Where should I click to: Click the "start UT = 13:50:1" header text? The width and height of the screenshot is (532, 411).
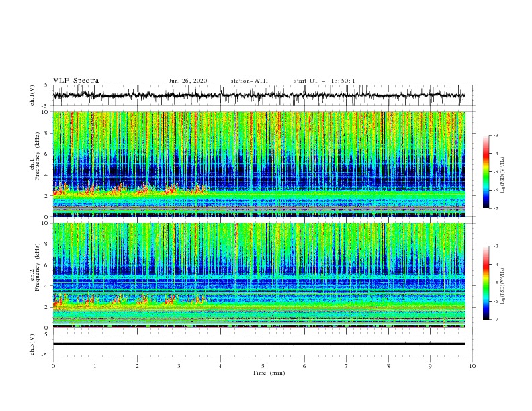[x=324, y=81]
